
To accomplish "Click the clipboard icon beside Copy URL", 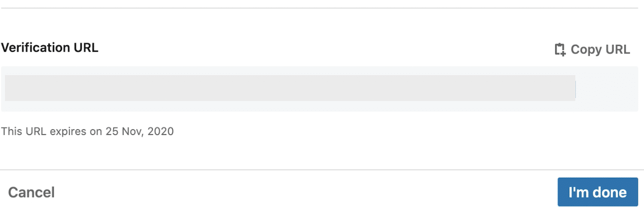I will (x=560, y=50).
